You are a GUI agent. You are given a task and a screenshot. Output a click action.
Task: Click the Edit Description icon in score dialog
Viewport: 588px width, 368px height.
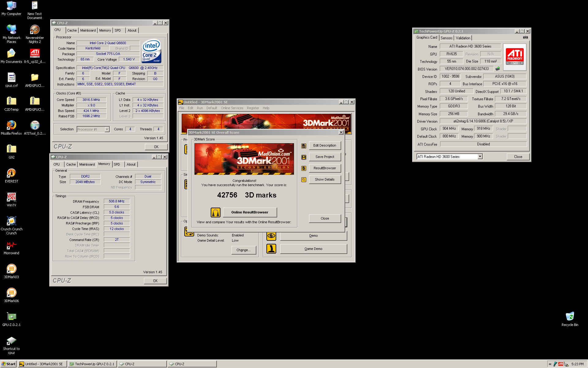[x=304, y=146]
